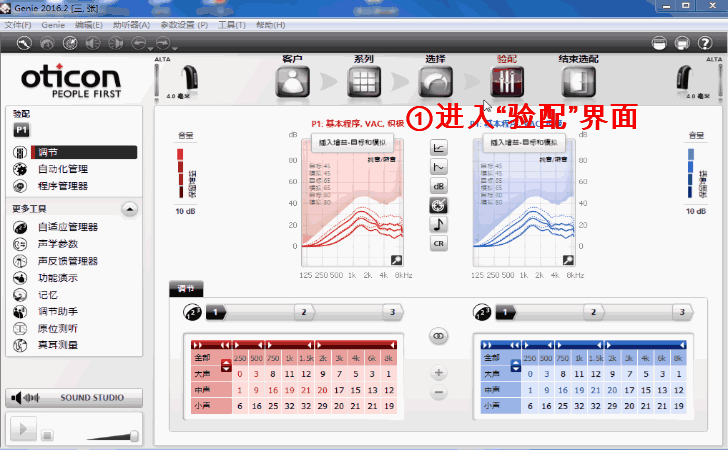
Task: Click the plus button between the tables
Action: [439, 373]
